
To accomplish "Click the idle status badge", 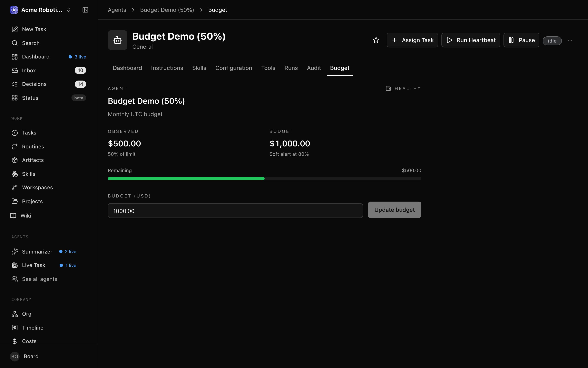I will tap(552, 41).
